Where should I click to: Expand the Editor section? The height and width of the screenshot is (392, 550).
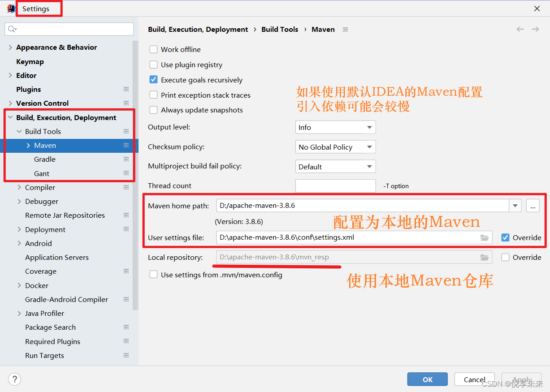click(10, 76)
